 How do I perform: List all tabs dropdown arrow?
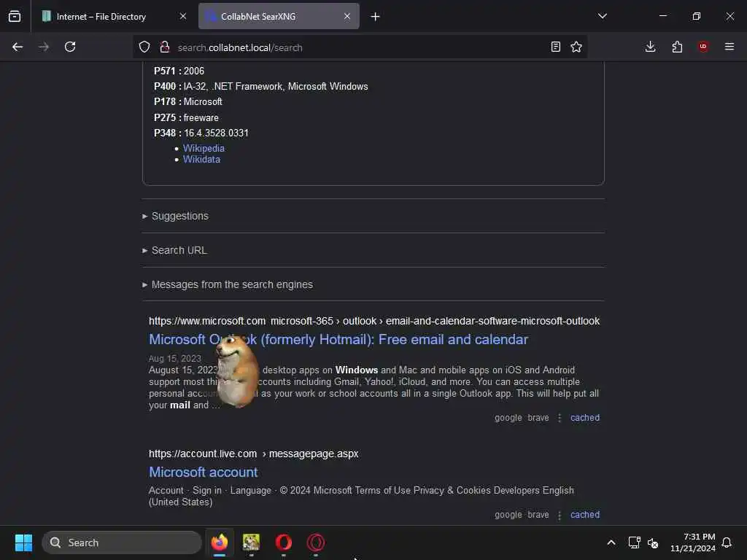tap(602, 16)
